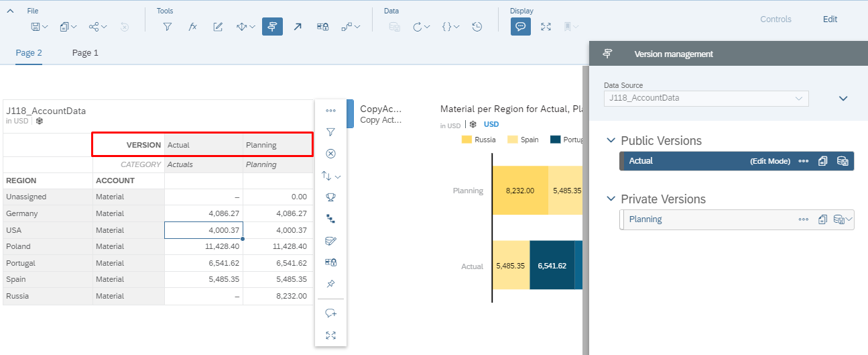Click the hierarchy drill icon in the table context toolbar
Viewport: 868px width, 355px height.
pos(330,219)
